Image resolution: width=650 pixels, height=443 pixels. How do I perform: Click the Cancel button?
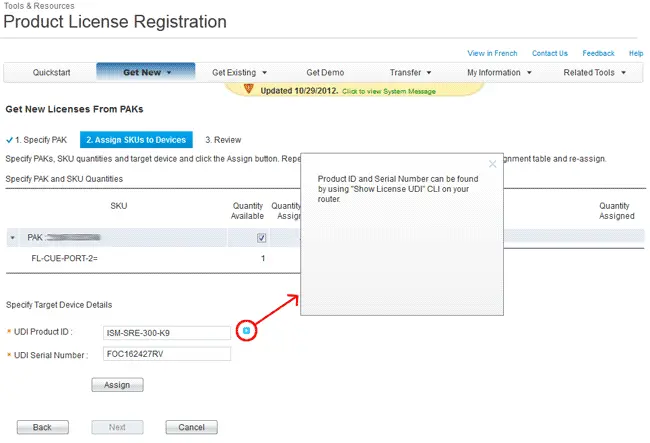pyautogui.click(x=192, y=427)
